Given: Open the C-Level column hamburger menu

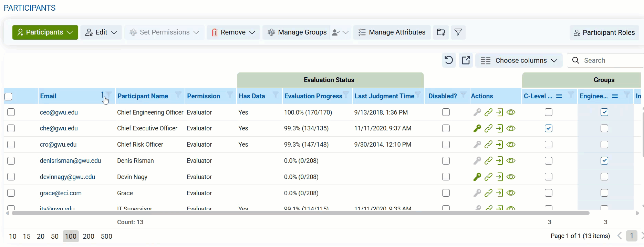Looking at the screenshot, I should tap(559, 96).
